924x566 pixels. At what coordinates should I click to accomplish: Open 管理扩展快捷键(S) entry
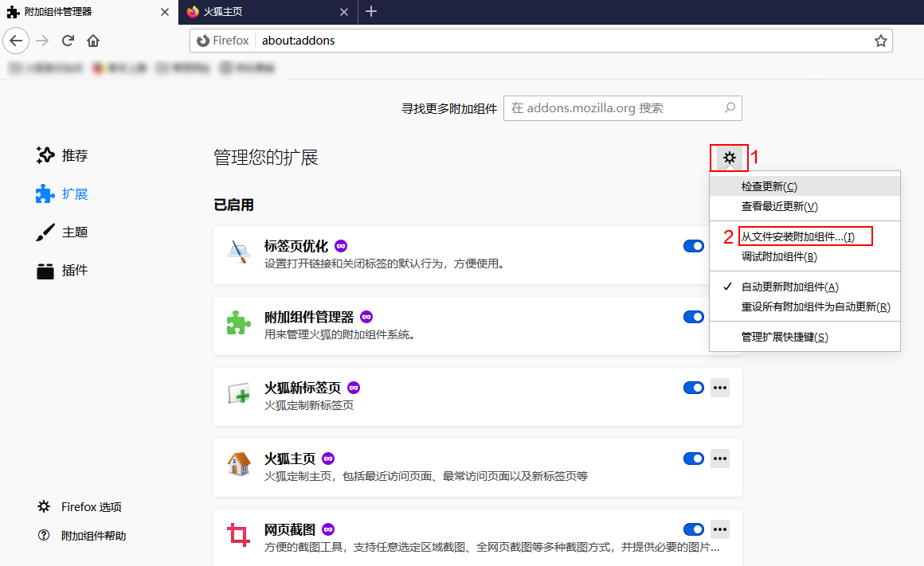[805, 336]
